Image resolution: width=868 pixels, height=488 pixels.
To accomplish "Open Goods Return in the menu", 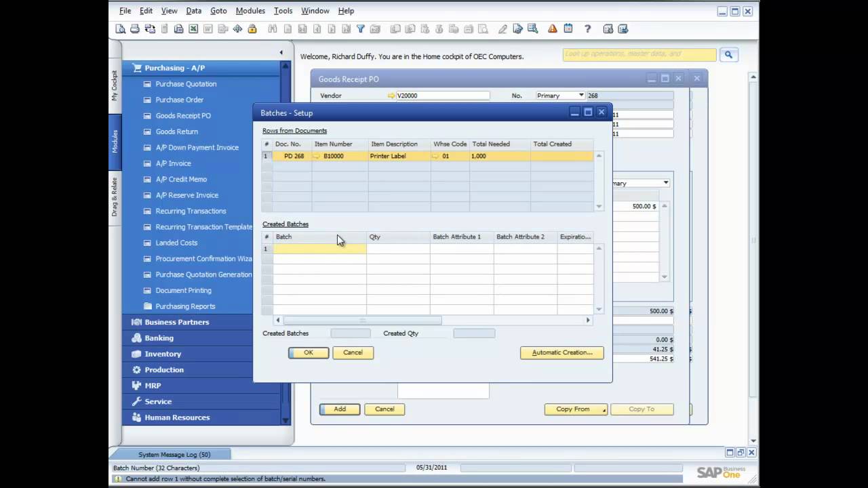I will coord(177,131).
